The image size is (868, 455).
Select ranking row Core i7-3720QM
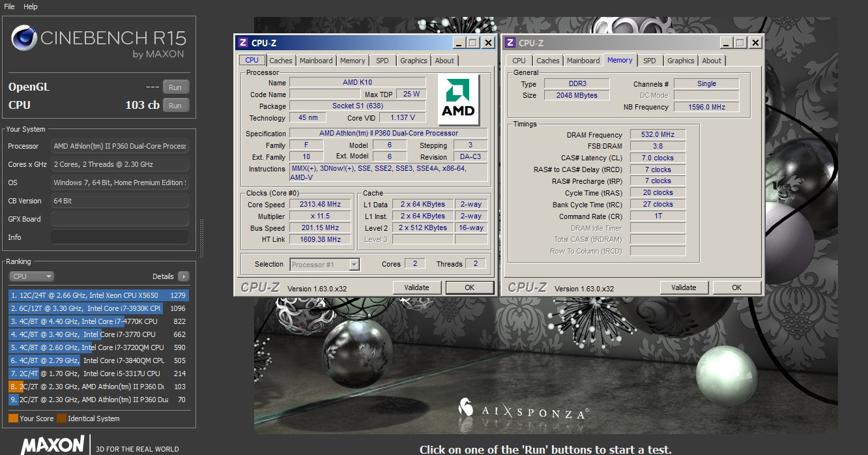point(98,347)
